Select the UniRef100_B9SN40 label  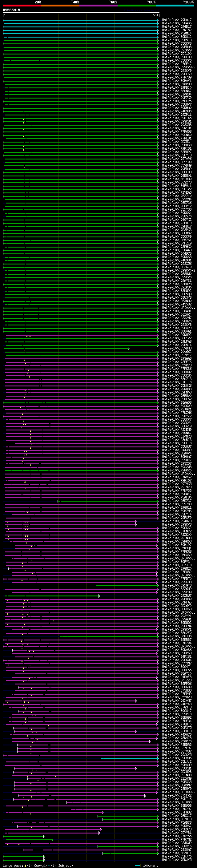pos(176,135)
